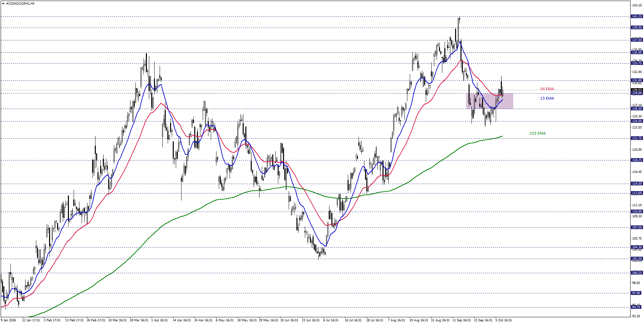Click the 141.25 price level label

tap(637, 16)
